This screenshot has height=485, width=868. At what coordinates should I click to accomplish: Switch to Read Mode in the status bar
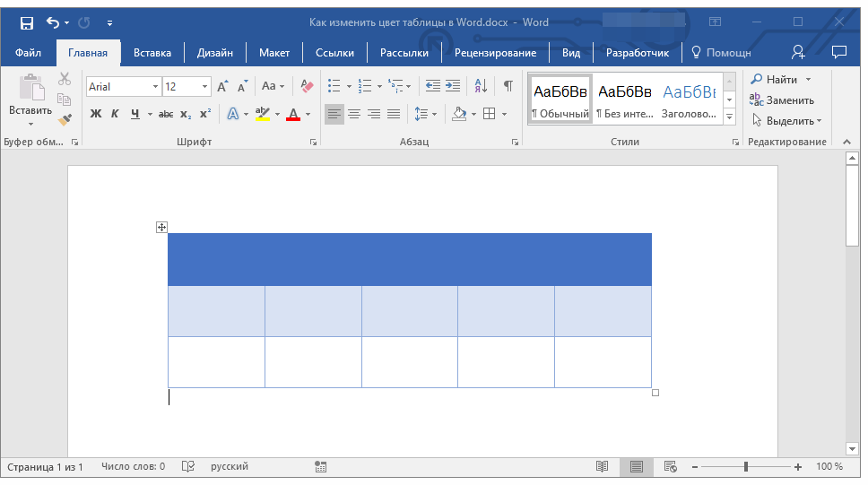603,467
